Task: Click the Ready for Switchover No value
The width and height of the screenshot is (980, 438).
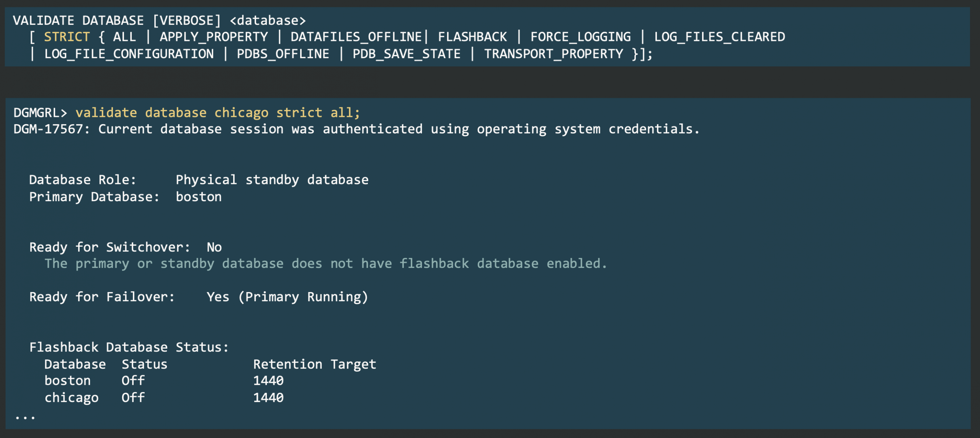Action: tap(214, 247)
